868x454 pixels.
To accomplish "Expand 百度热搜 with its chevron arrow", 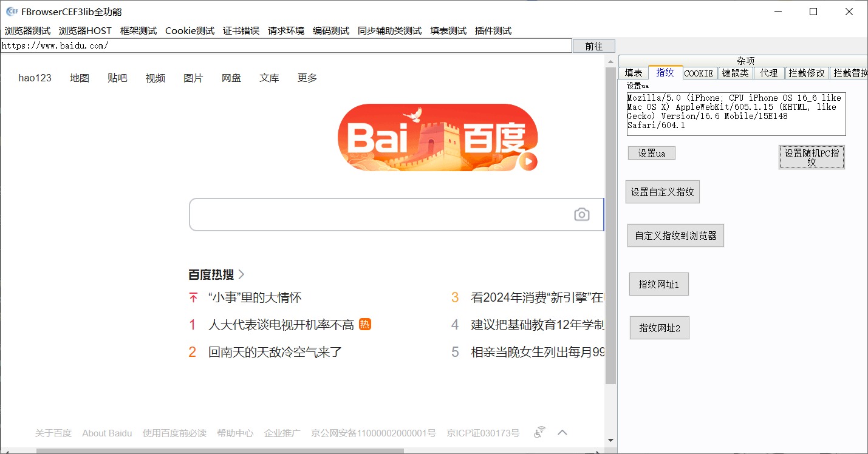I will pos(241,274).
